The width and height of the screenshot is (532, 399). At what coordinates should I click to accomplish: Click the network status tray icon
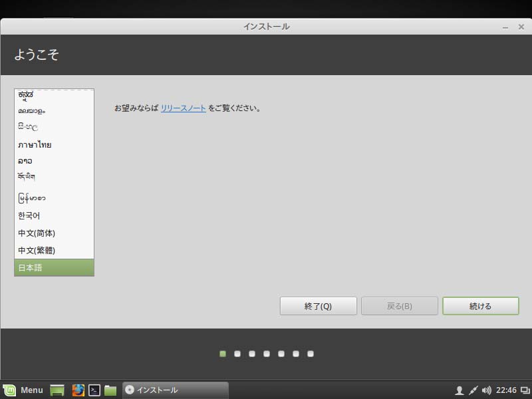click(x=473, y=390)
